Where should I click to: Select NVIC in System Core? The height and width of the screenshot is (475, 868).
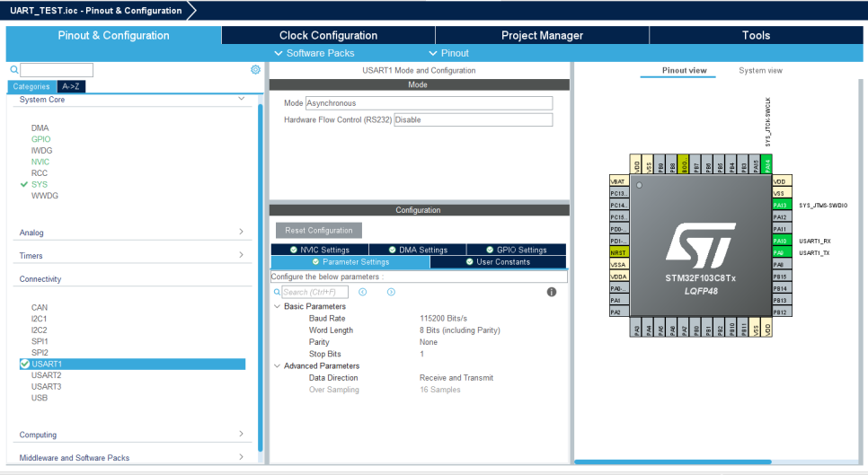[x=40, y=162]
